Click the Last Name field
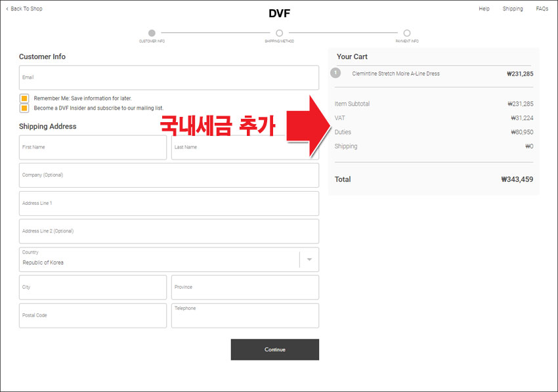 click(x=246, y=147)
